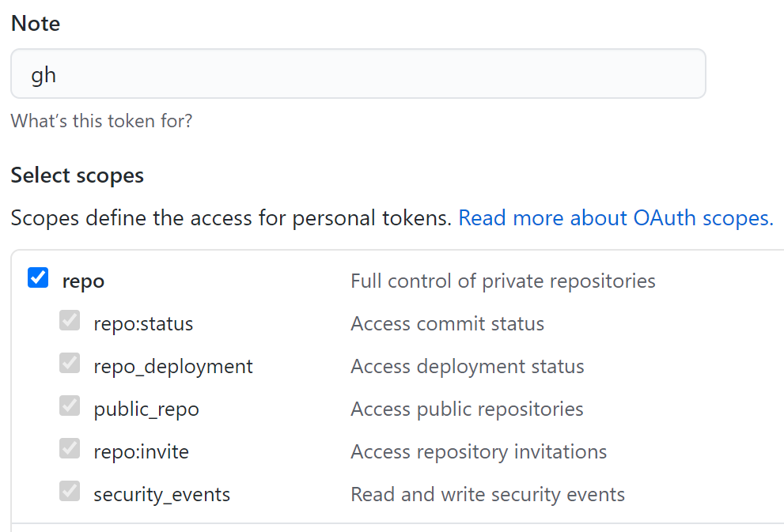This screenshot has width=784, height=532.
Task: Click Access repository invitations description text
Action: [479, 451]
